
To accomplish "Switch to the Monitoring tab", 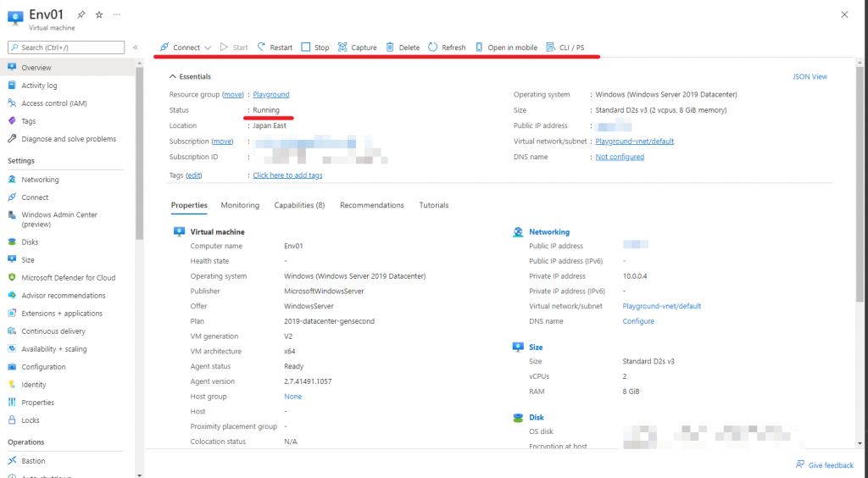I will click(x=240, y=205).
